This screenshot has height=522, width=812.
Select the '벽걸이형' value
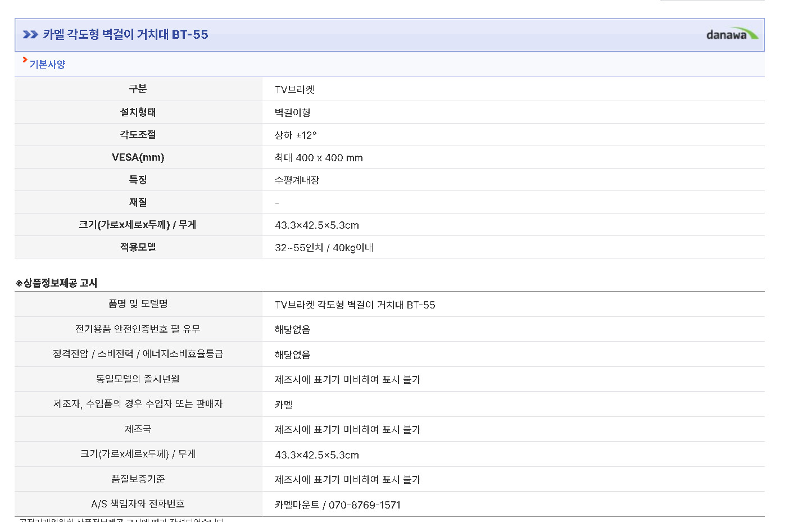click(293, 112)
